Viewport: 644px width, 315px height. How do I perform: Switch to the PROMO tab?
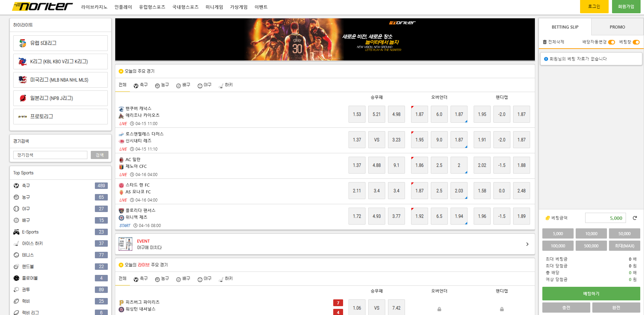[617, 27]
